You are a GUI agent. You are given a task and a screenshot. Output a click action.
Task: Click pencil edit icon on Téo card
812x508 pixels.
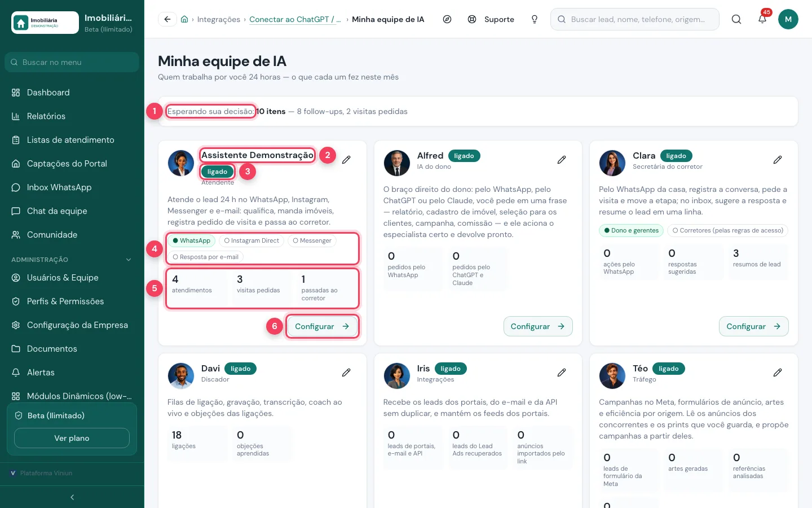point(778,373)
